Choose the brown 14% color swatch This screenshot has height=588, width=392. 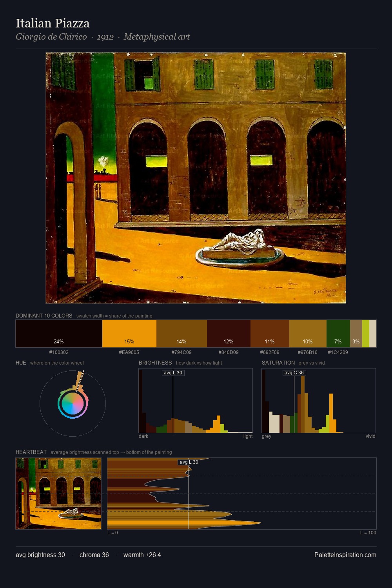tap(181, 334)
